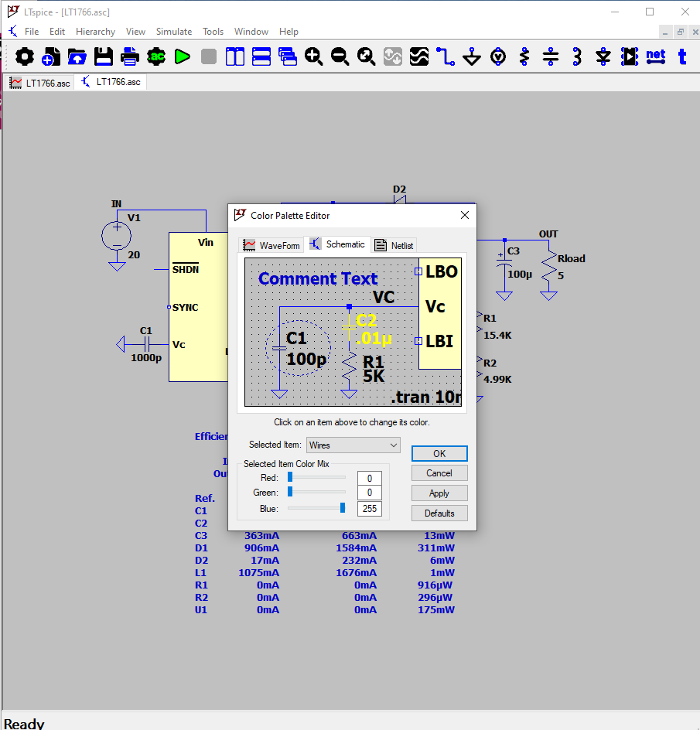Click the Zoom In magnifier icon

click(313, 56)
